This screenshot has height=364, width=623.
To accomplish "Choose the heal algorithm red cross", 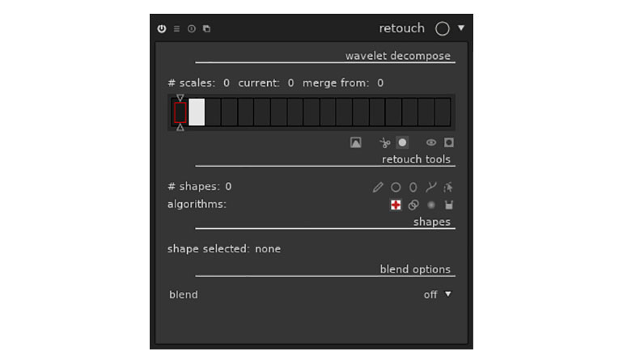I will (x=396, y=205).
